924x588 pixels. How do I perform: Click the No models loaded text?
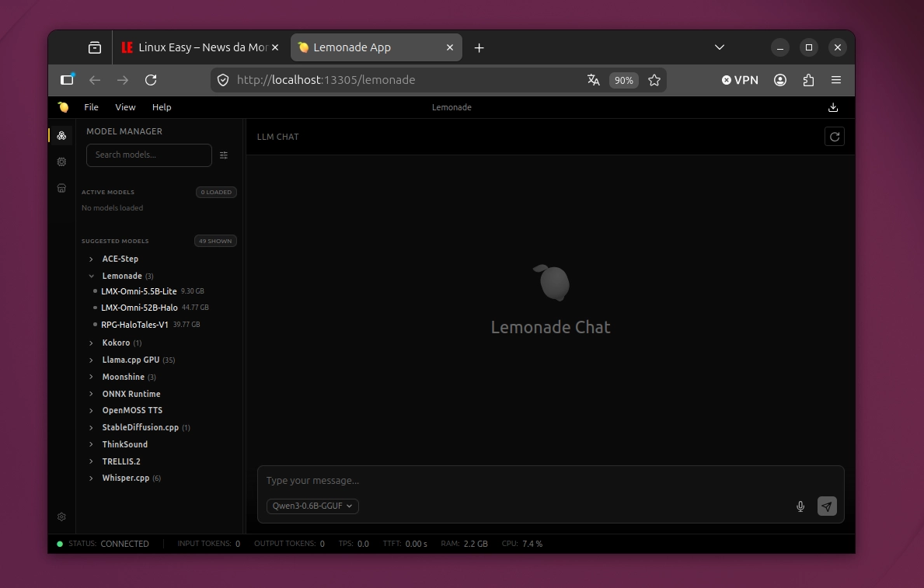(x=112, y=208)
